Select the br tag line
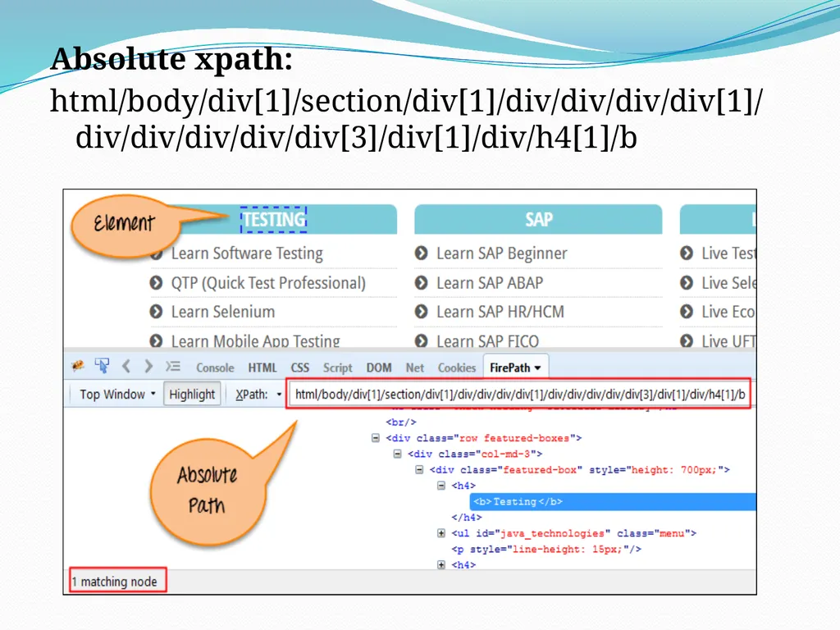 (x=401, y=422)
